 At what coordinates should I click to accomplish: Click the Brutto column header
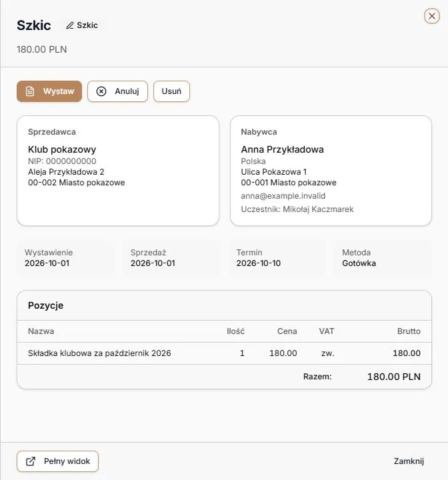click(409, 331)
